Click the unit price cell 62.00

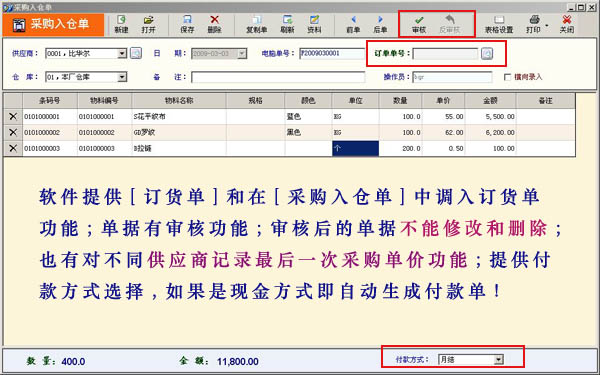(x=443, y=132)
